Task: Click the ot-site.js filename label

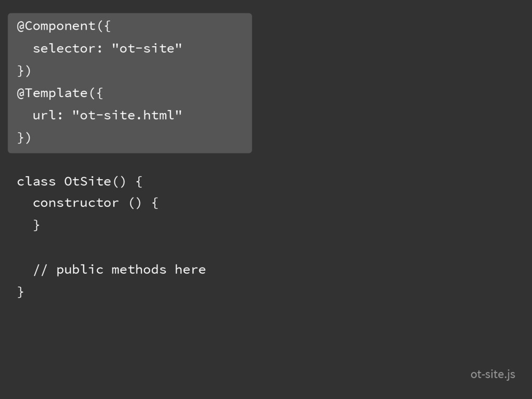Action: (493, 374)
